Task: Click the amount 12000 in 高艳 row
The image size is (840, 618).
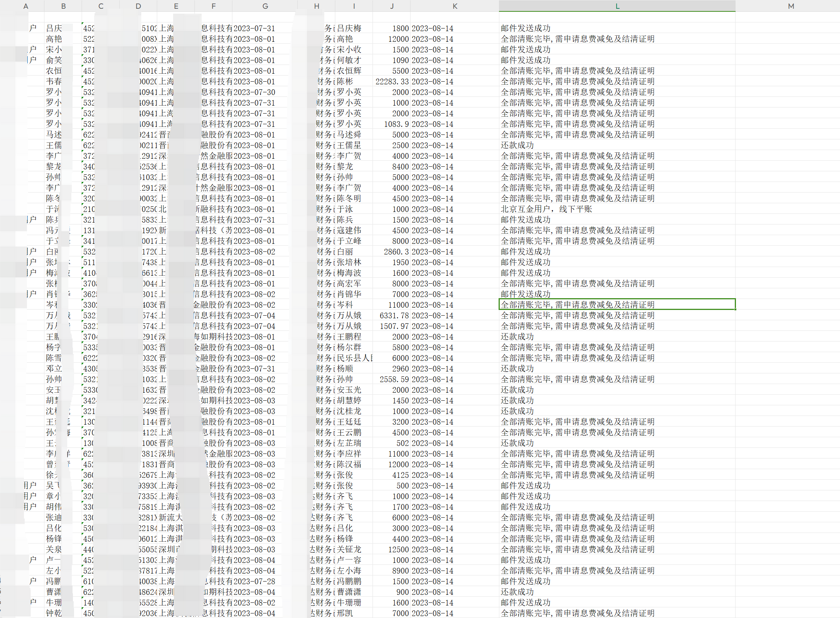Action: (392, 39)
